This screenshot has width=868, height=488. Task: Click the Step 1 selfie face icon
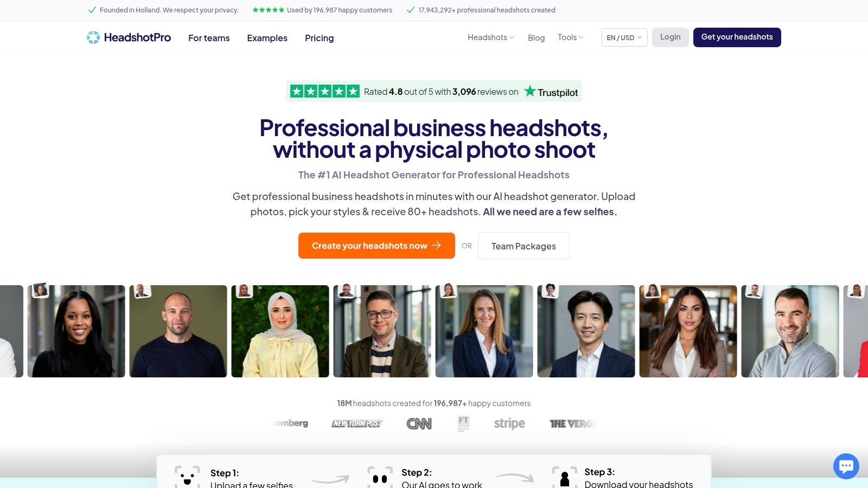pyautogui.click(x=187, y=477)
